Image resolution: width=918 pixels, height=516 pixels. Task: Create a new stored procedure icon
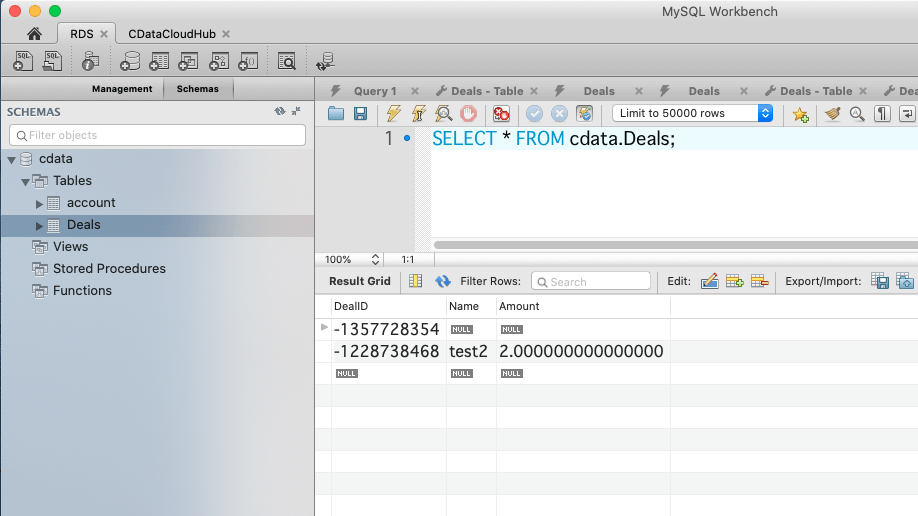pos(218,61)
